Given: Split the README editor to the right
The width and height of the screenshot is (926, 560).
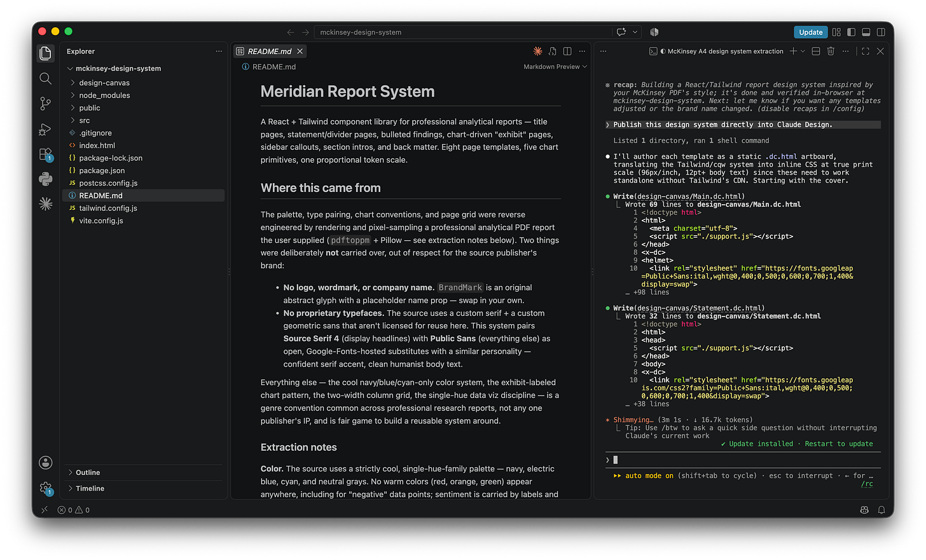Looking at the screenshot, I should point(567,51).
